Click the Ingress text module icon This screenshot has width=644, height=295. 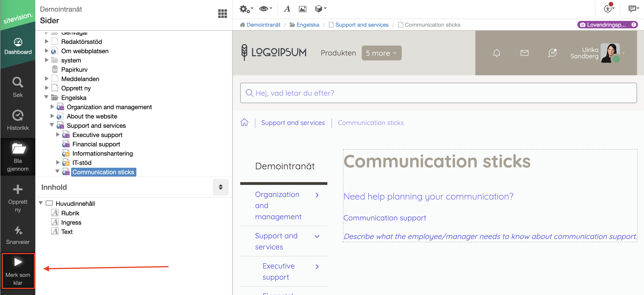click(x=55, y=222)
